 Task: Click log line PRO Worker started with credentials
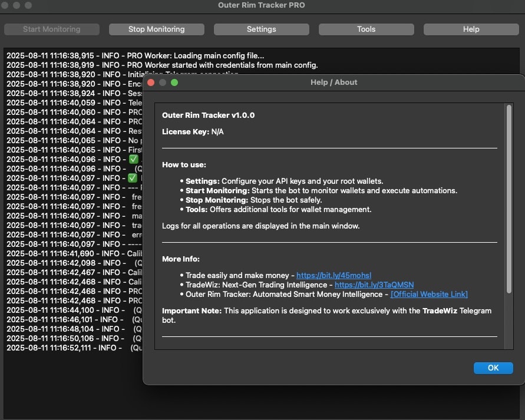[162, 65]
